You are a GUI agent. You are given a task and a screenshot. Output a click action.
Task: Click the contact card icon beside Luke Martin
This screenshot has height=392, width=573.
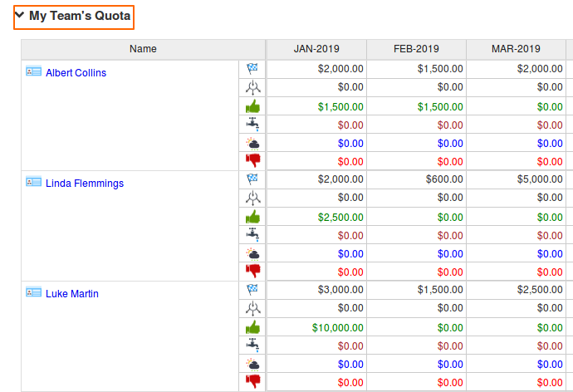coord(34,293)
